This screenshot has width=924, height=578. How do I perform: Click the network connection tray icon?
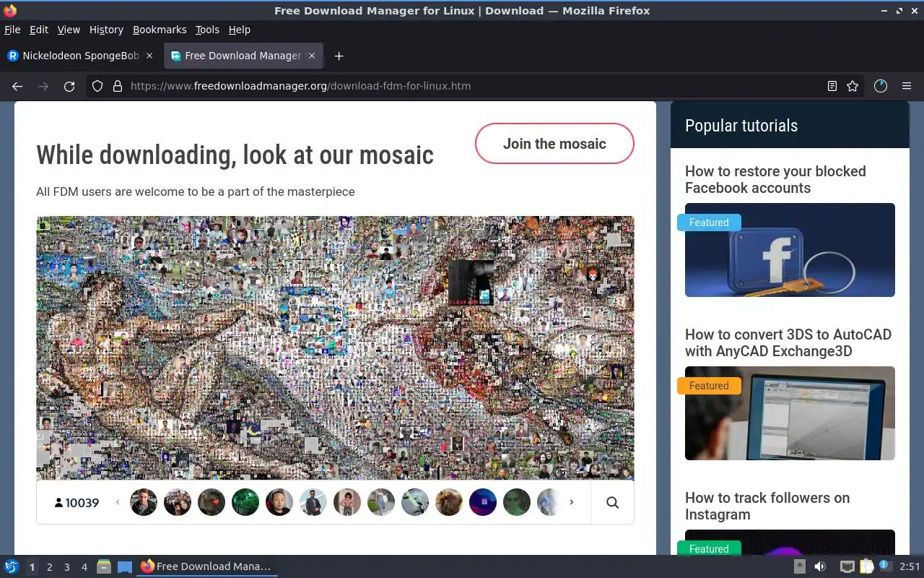pyautogui.click(x=847, y=566)
